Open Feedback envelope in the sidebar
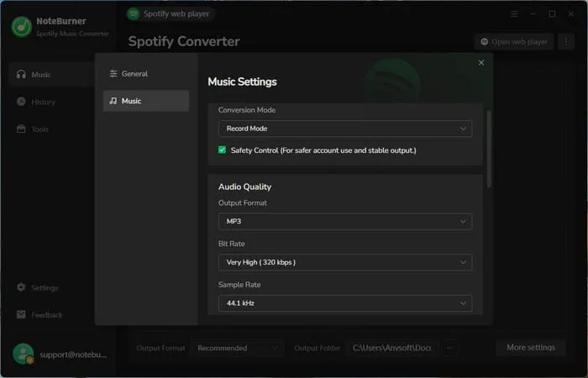 (x=39, y=315)
